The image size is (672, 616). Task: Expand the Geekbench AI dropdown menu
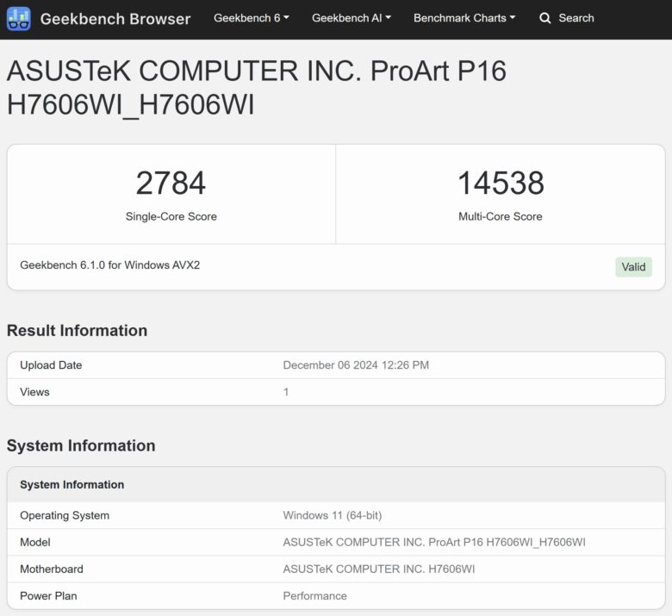click(x=352, y=18)
